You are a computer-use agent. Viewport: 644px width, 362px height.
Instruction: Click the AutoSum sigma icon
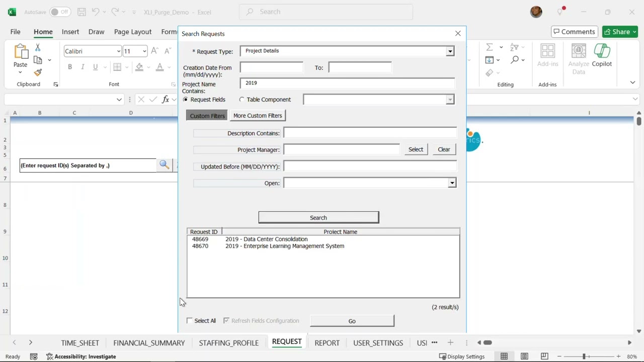(x=490, y=47)
